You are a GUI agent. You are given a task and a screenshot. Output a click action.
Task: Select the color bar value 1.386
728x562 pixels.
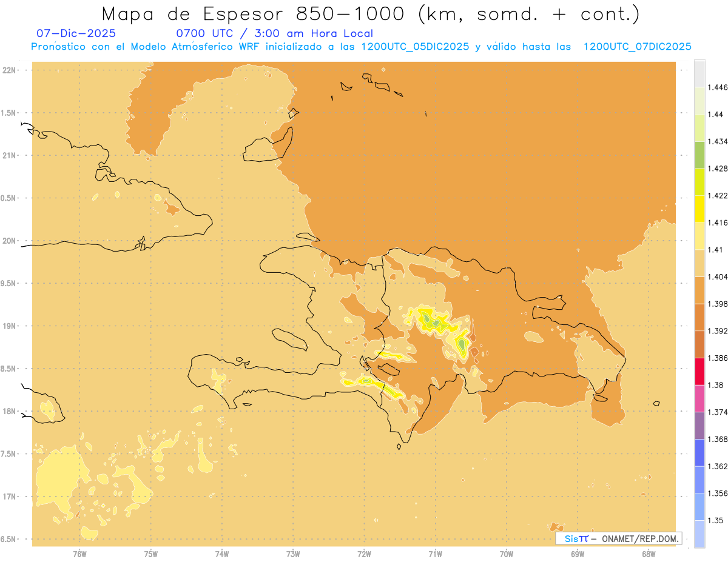(718, 358)
